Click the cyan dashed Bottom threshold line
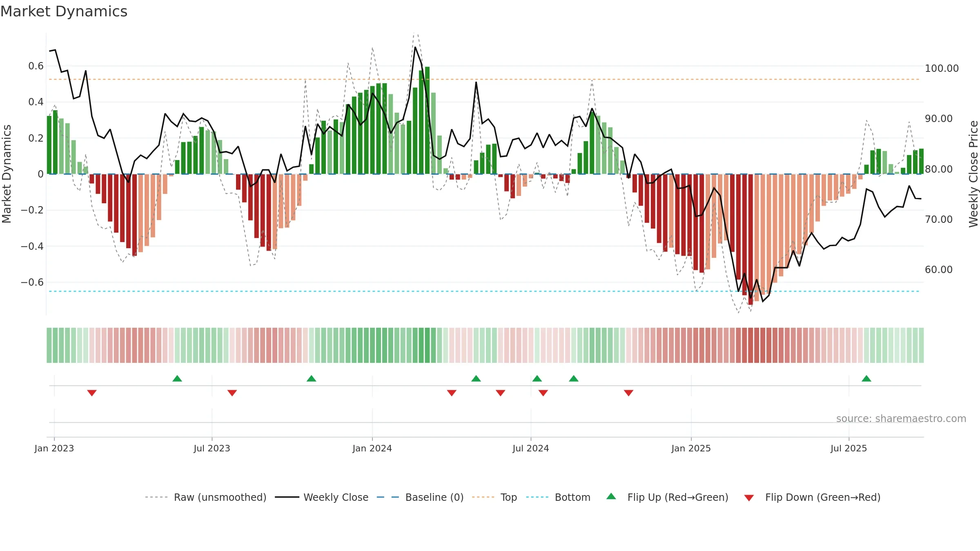 pyautogui.click(x=485, y=291)
